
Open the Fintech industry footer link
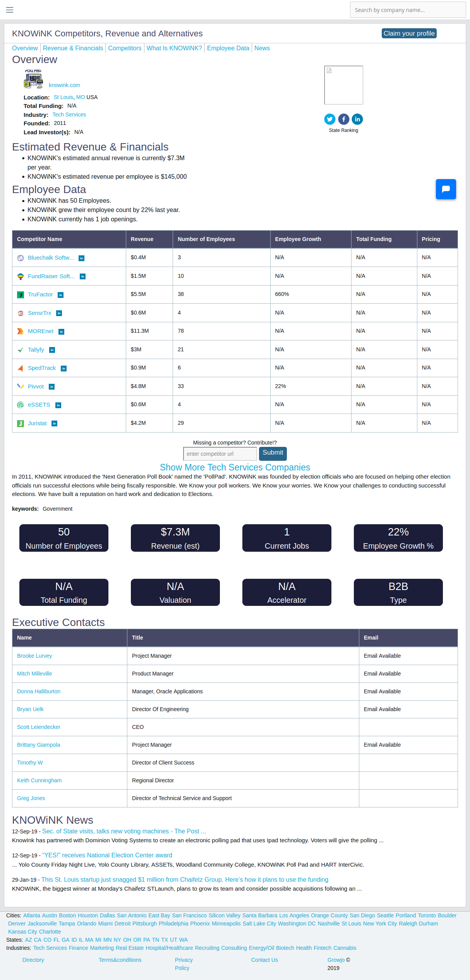point(322,948)
